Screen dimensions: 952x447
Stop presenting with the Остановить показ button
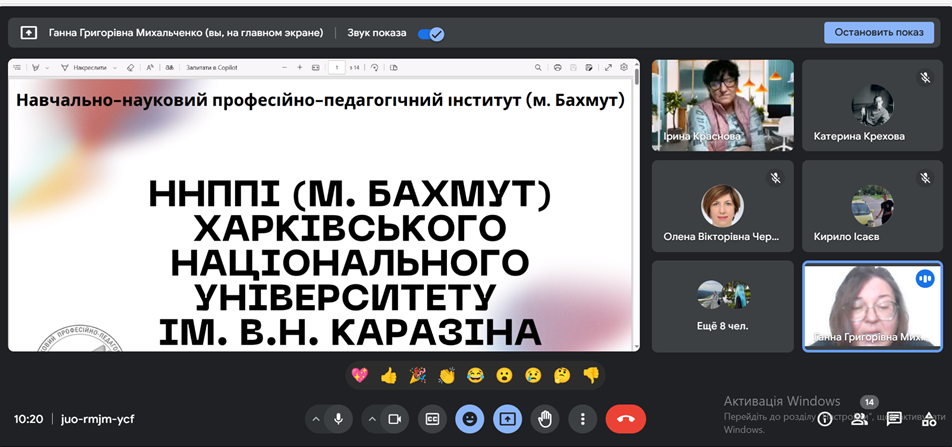click(878, 32)
